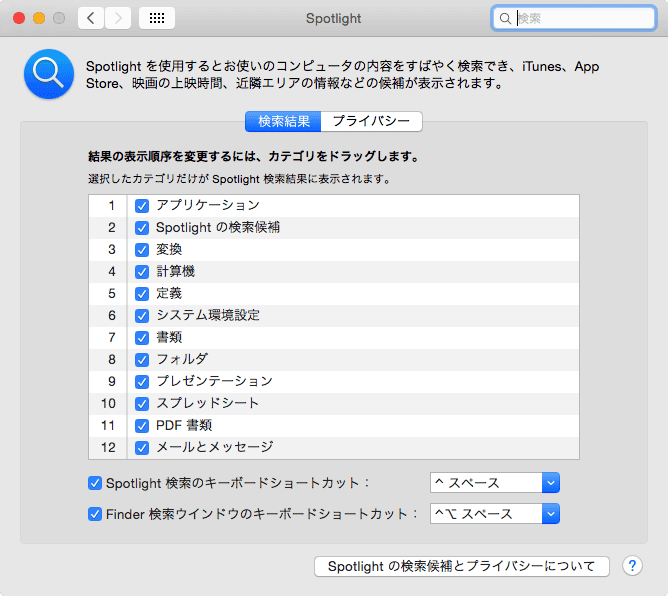Toggle the Spotlight の検索候補 checkbox
This screenshot has height=596, width=668.
(x=142, y=228)
